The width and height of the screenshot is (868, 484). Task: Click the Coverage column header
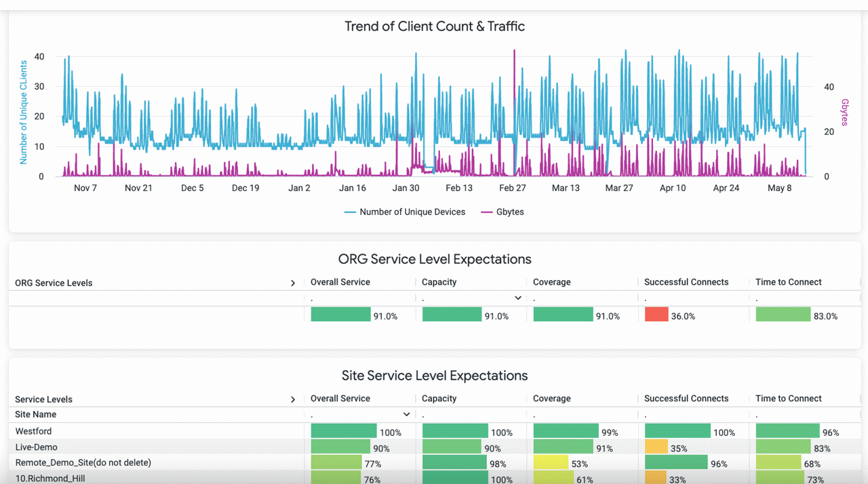coord(551,398)
